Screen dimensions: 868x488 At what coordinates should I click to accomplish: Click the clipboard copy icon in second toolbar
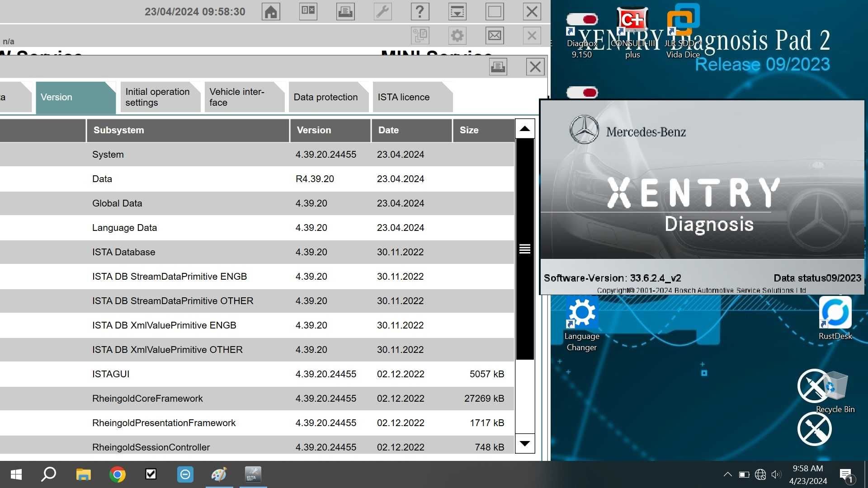420,36
